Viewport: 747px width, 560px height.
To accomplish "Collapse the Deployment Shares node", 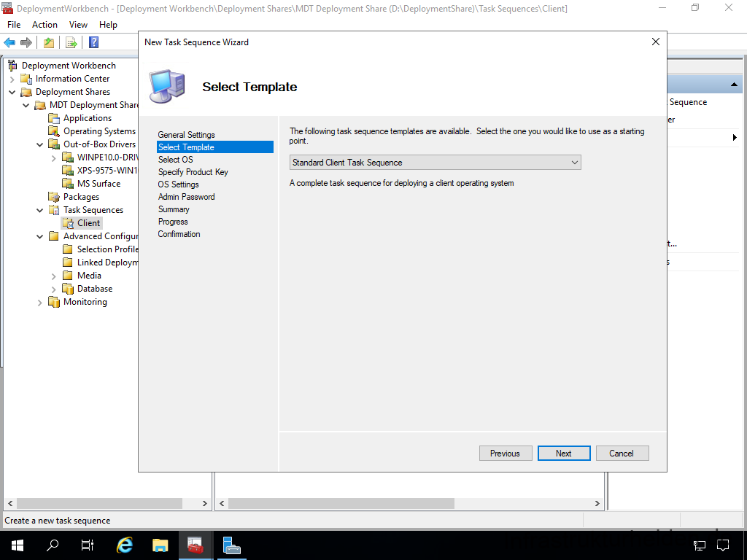I will [x=12, y=93].
